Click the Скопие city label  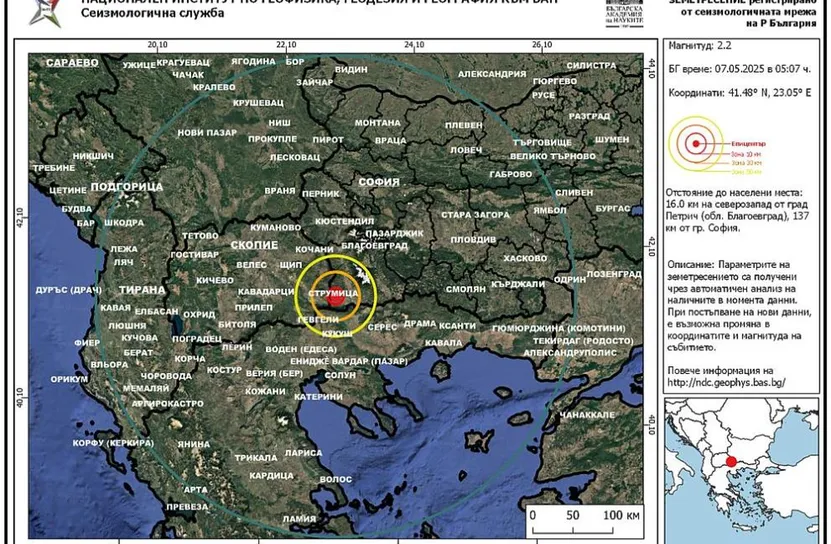click(x=254, y=245)
